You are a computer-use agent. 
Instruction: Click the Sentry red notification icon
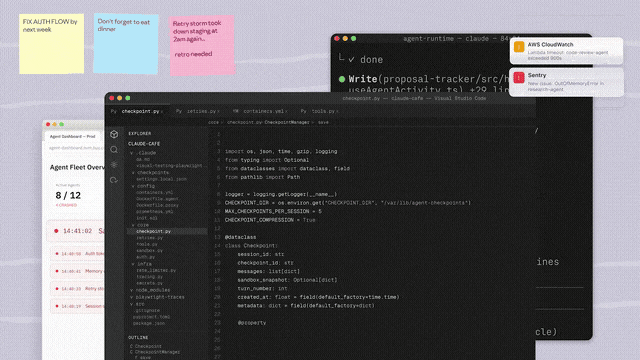pos(519,78)
